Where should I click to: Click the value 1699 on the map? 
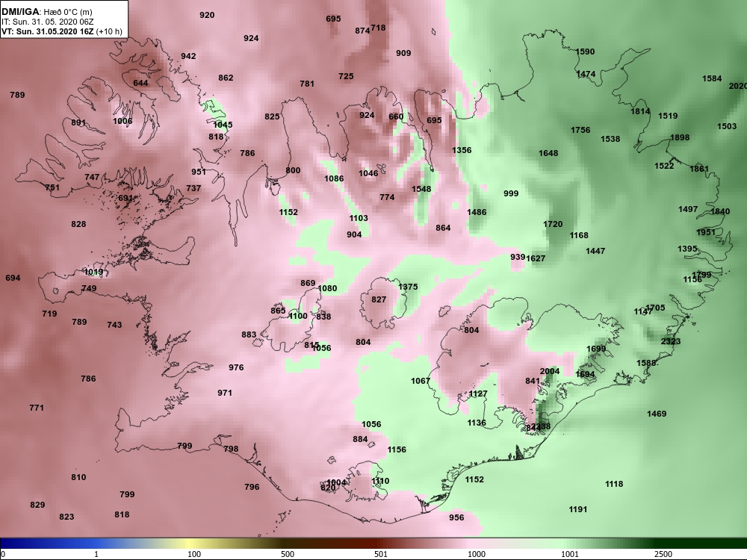(x=596, y=349)
